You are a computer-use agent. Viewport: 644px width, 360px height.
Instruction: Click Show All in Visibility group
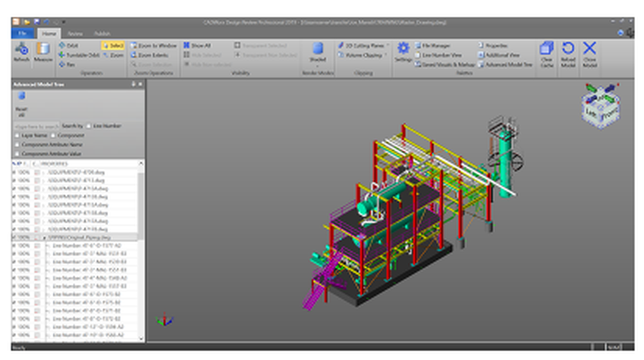[x=196, y=46]
